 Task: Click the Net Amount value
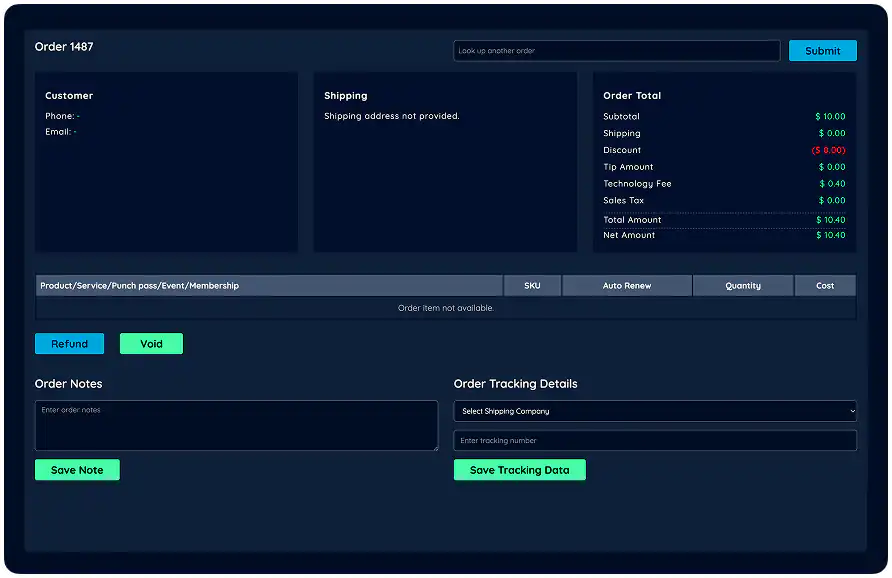pyautogui.click(x=831, y=235)
